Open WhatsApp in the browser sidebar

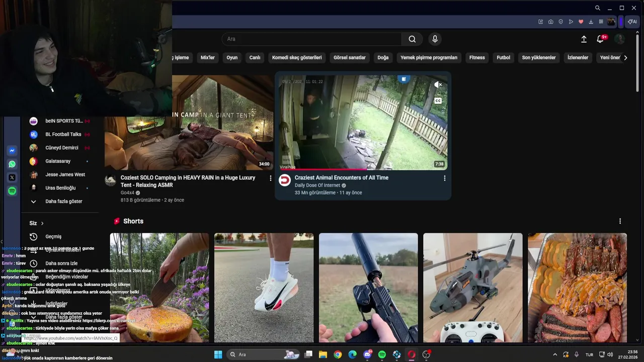[12, 164]
